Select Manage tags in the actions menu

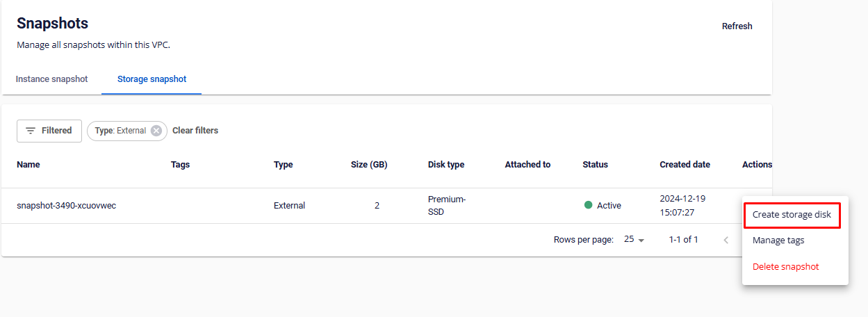pos(778,241)
